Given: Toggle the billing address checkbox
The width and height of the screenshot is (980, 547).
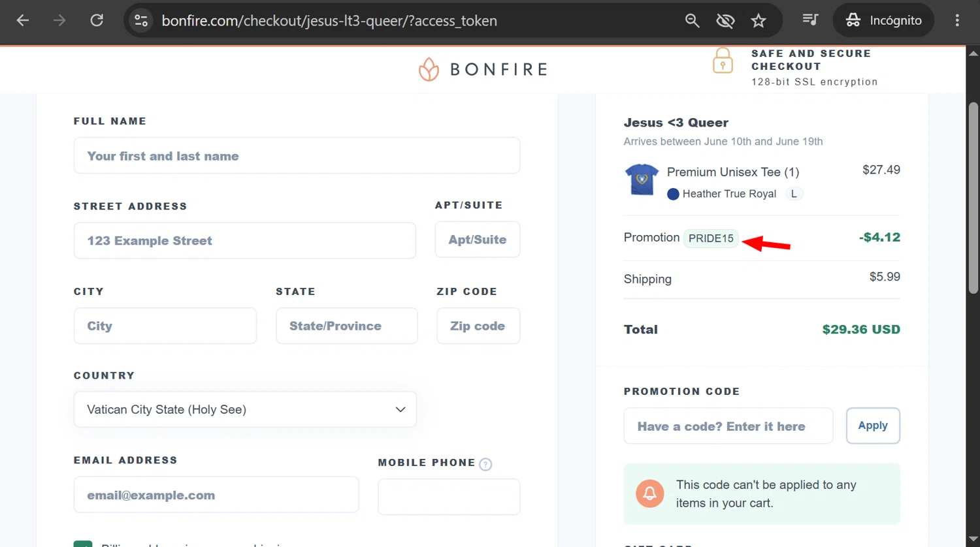Looking at the screenshot, I should click(83, 544).
